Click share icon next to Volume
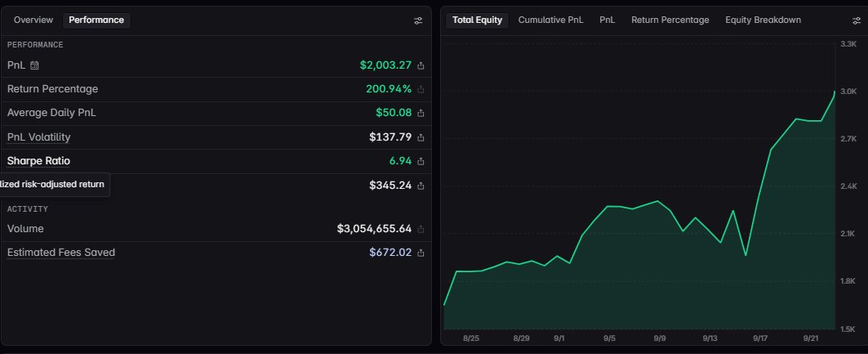 coord(421,229)
